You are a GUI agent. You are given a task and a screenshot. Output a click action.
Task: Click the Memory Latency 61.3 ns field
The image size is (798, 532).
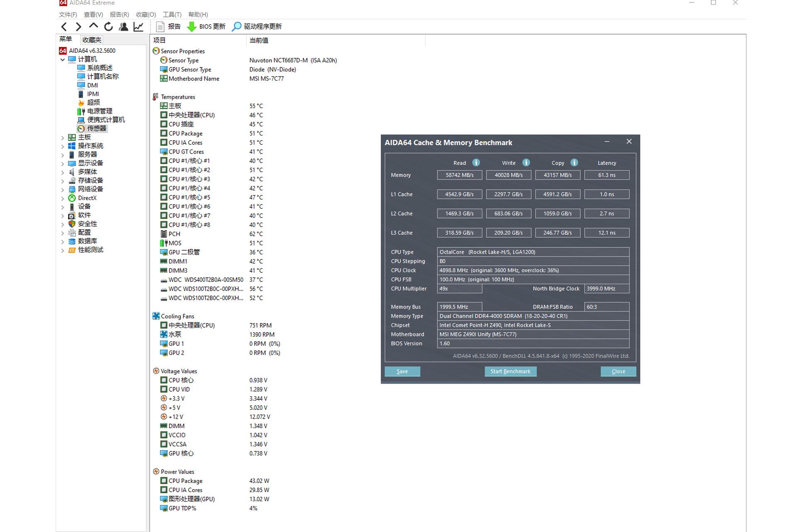pos(607,175)
